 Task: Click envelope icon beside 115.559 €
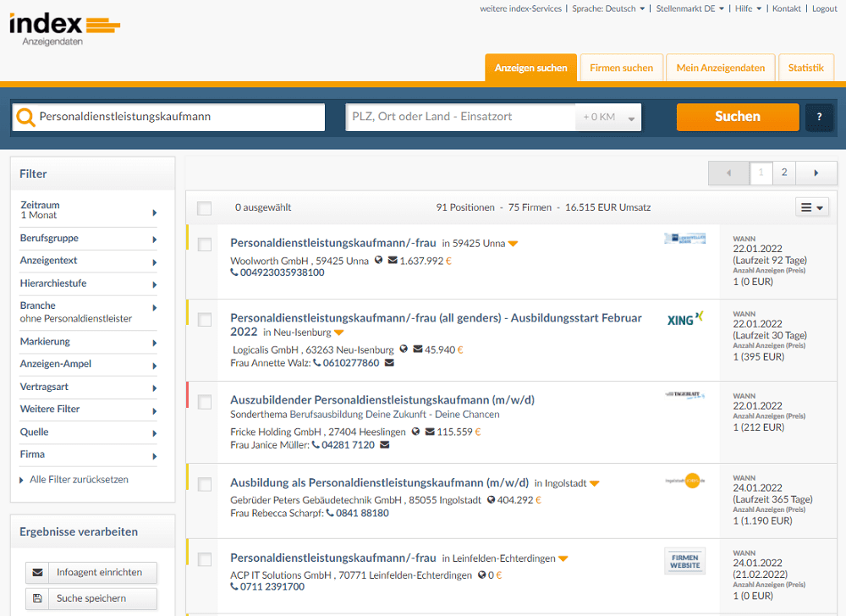[x=430, y=431]
